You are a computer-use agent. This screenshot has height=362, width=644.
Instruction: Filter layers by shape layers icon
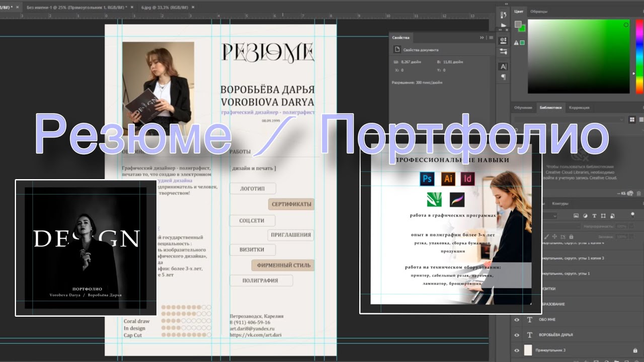click(x=603, y=215)
